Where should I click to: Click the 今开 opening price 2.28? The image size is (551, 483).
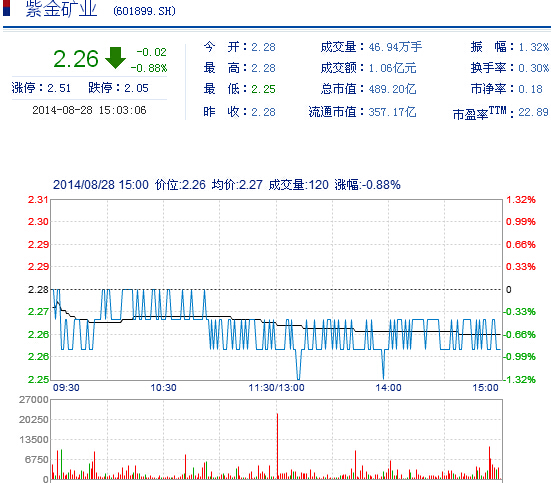pyautogui.click(x=263, y=47)
